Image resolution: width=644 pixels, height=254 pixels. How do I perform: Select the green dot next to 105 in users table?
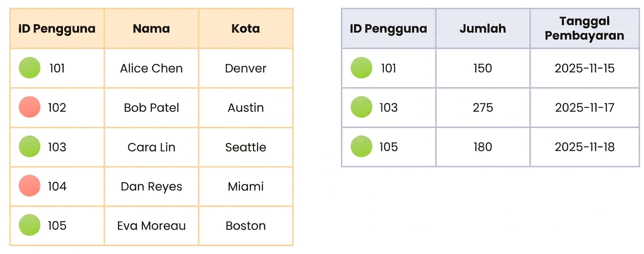(30, 225)
